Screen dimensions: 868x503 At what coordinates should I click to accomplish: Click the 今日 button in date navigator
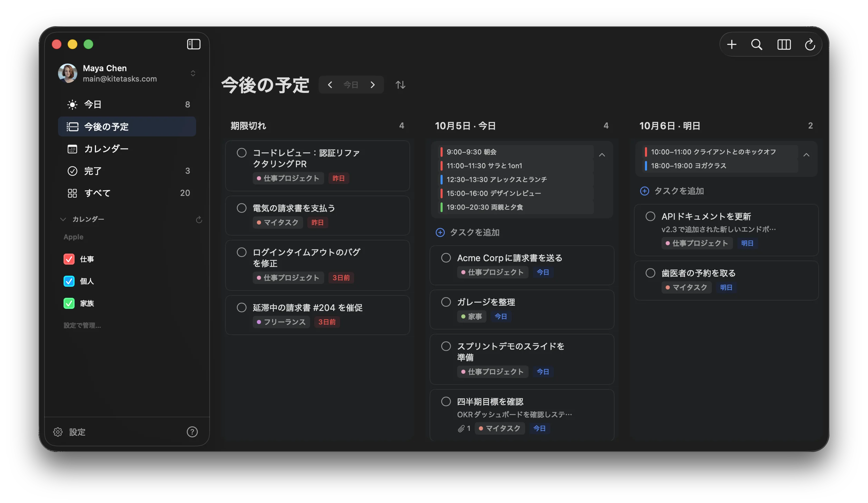point(351,85)
